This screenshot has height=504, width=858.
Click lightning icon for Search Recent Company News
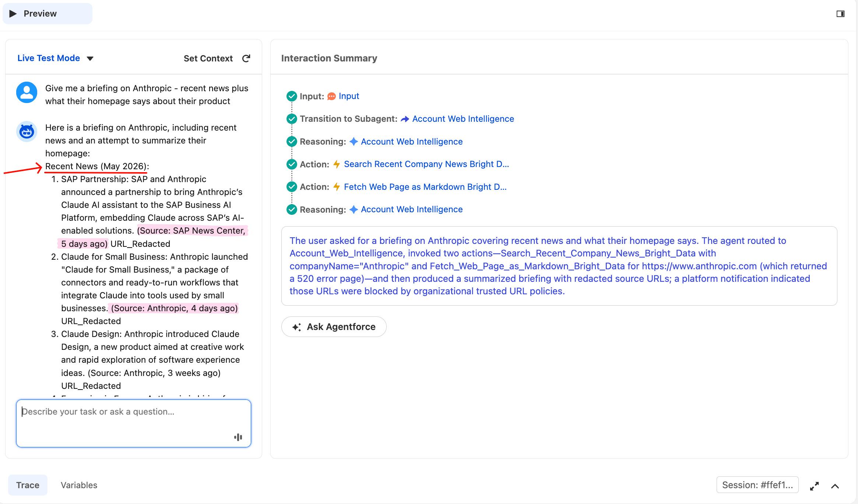pyautogui.click(x=337, y=164)
